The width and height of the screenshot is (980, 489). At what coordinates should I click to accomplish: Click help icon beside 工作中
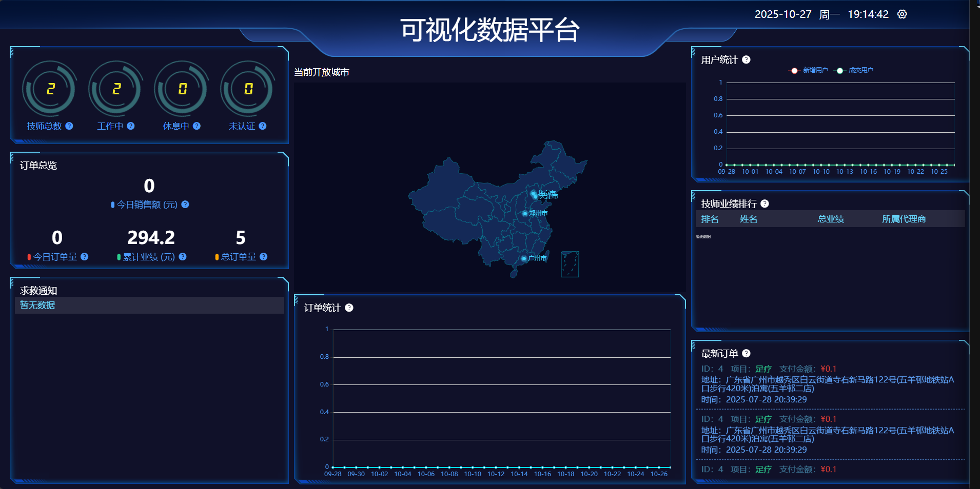tap(131, 126)
